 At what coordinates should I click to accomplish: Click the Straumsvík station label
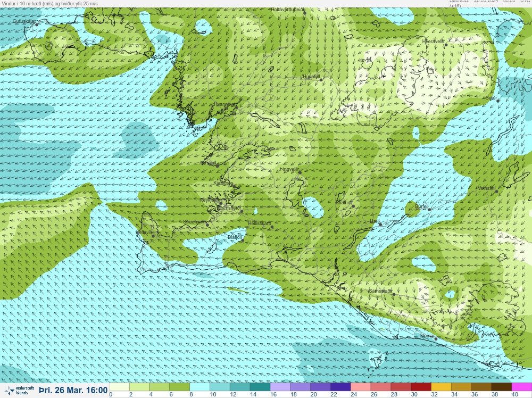click(195, 222)
